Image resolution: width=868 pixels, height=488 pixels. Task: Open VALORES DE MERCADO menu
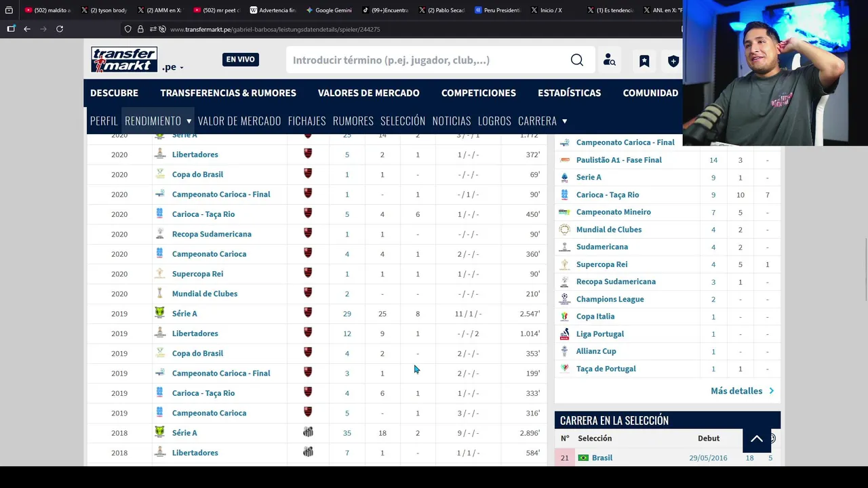pyautogui.click(x=369, y=93)
